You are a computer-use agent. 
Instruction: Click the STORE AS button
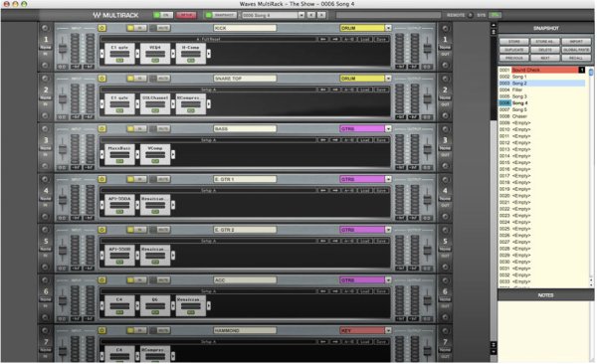[x=545, y=41]
